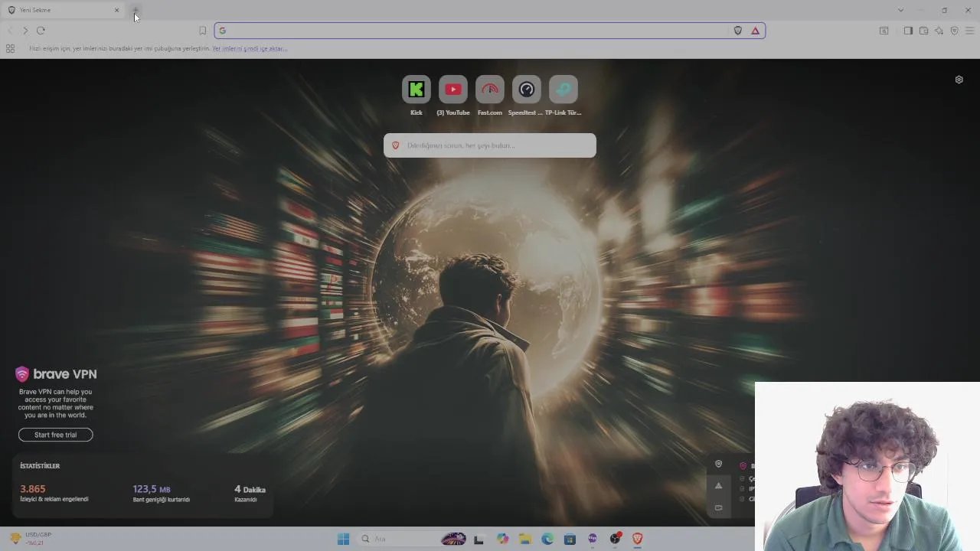Open the apps grid icon in bookmarks bar
980x551 pixels.
coord(10,48)
